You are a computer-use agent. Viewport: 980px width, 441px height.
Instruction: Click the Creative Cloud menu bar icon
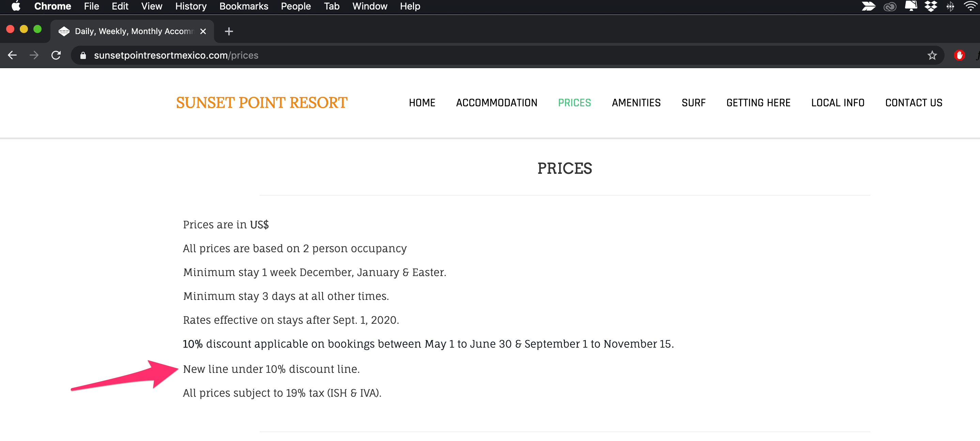tap(889, 6)
